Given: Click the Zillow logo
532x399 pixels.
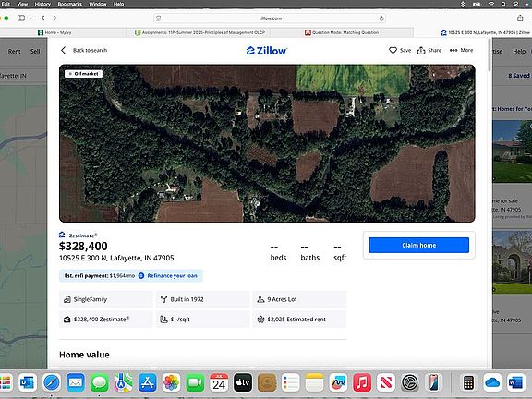Looking at the screenshot, I should (267, 51).
